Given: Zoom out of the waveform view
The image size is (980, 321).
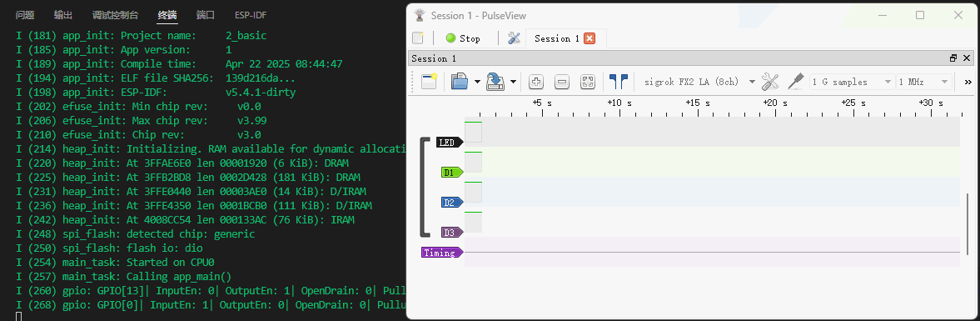Looking at the screenshot, I should pyautogui.click(x=562, y=82).
